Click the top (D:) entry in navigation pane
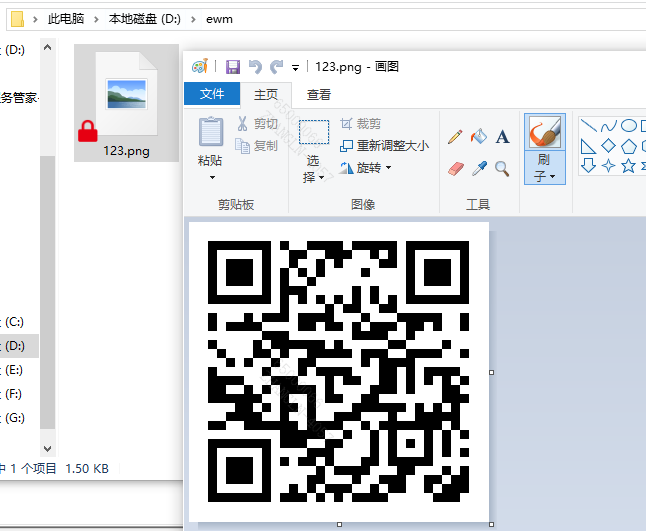 [14, 50]
